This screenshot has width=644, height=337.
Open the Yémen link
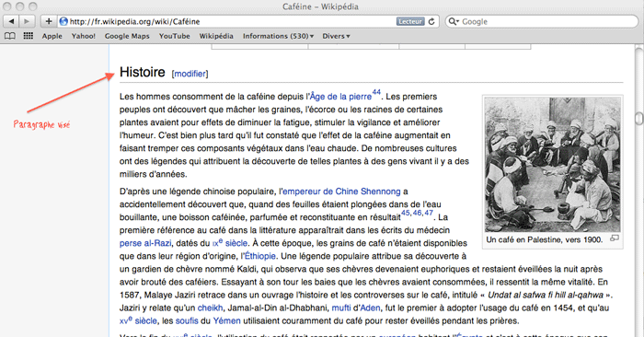click(226, 320)
